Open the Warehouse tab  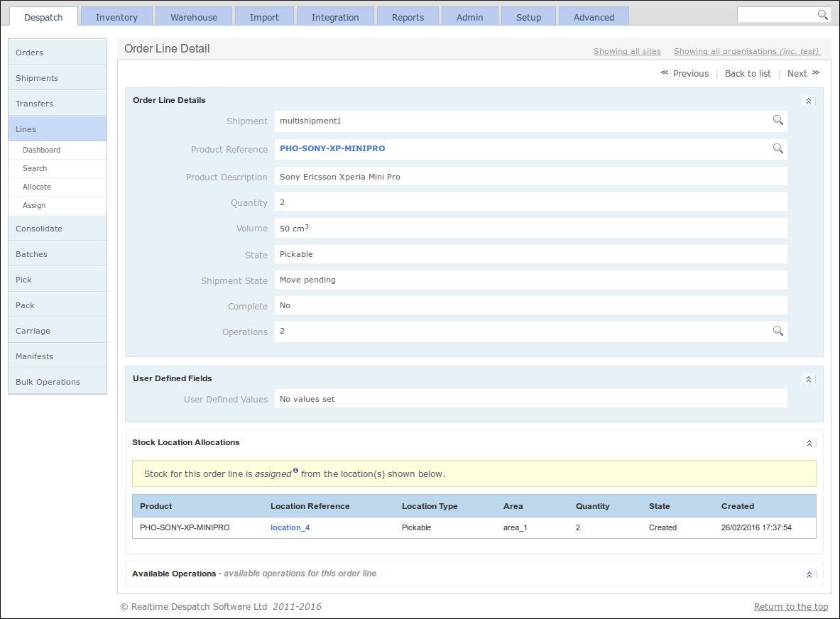tap(194, 16)
